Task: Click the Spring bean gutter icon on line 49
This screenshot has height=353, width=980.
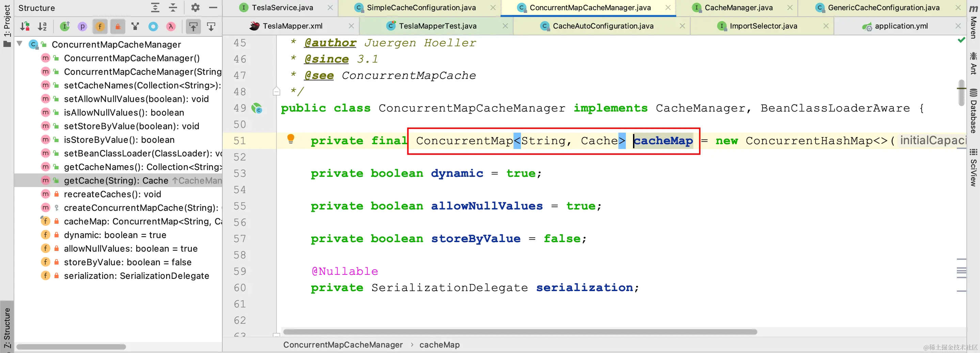Action: tap(257, 108)
